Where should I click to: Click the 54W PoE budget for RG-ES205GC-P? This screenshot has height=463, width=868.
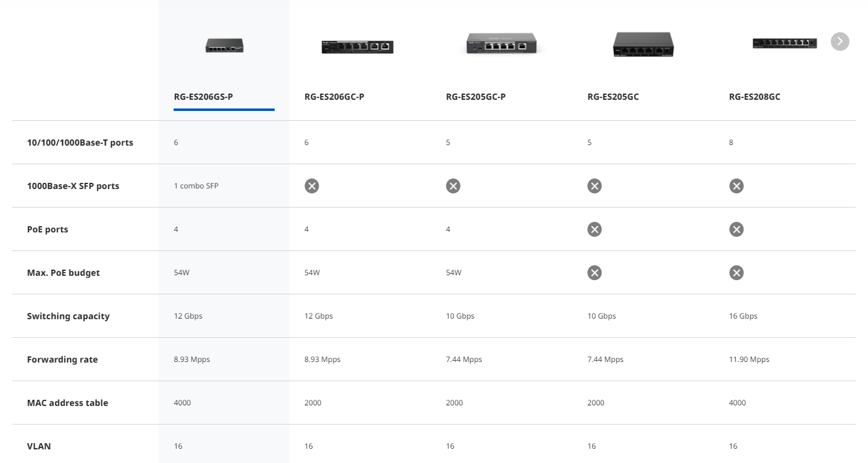[454, 273]
